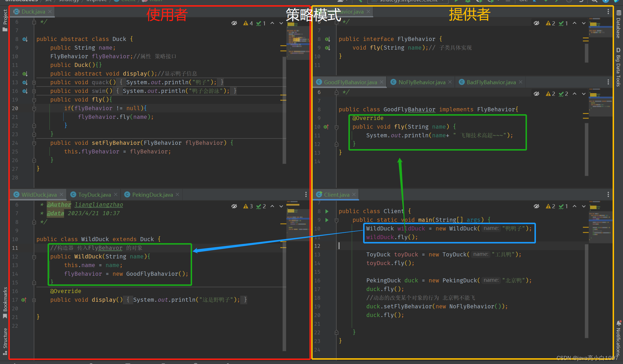
Task: Click the Database panel icon on right sidebar
Action: [x=619, y=24]
